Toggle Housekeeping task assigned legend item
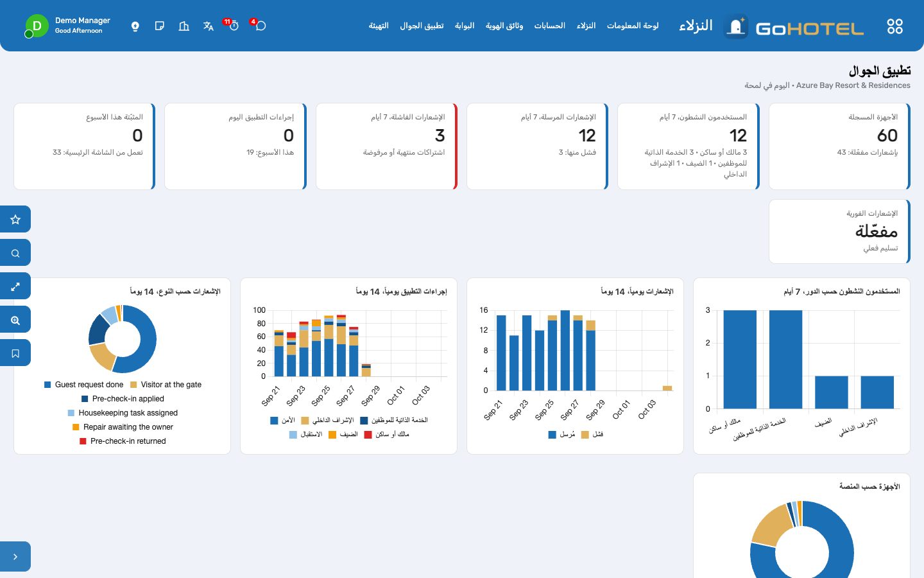The height and width of the screenshot is (578, 924). (123, 413)
